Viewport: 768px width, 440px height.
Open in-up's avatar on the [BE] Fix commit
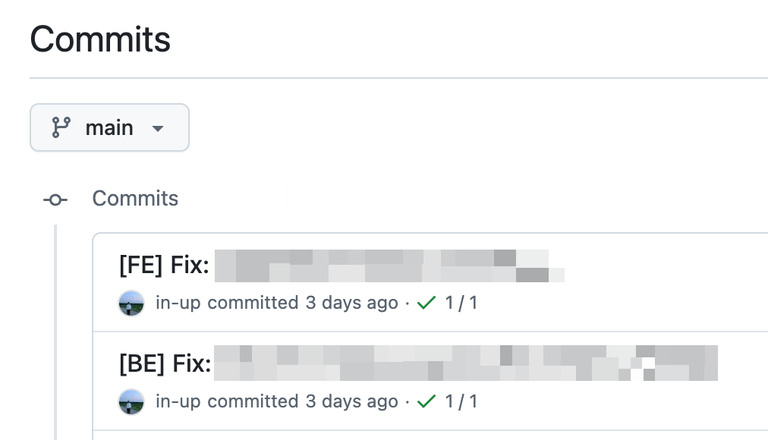pyautogui.click(x=131, y=402)
